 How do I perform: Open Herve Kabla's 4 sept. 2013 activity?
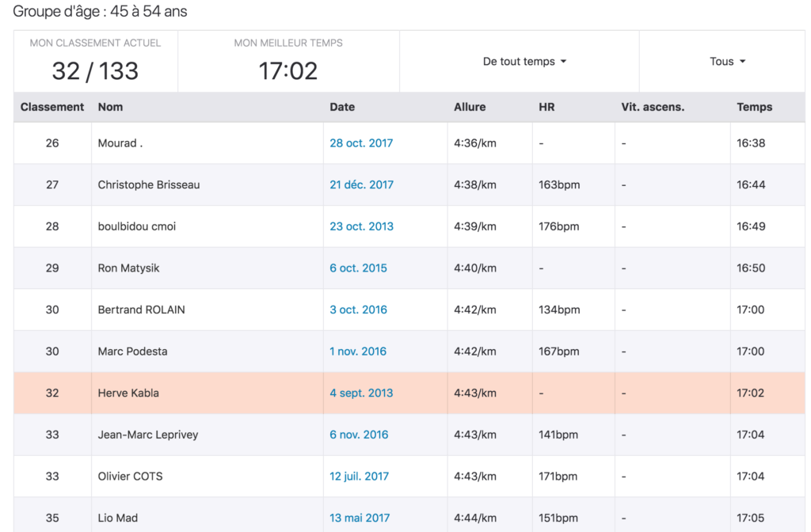tap(361, 393)
